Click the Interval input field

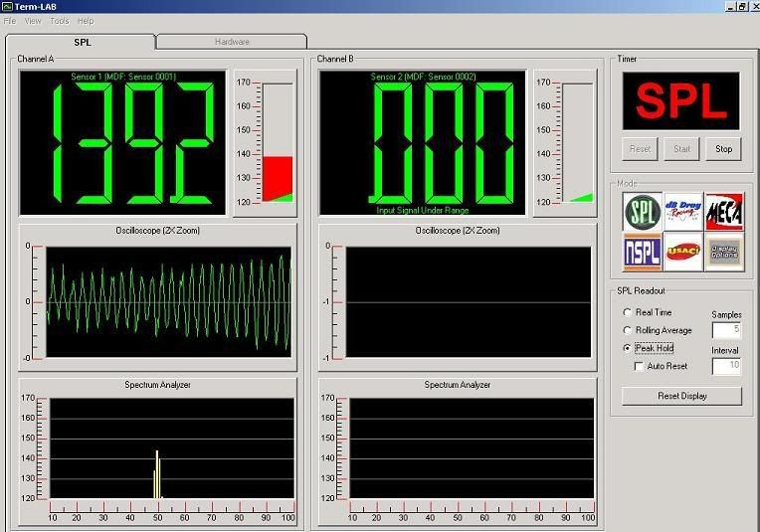tap(726, 366)
